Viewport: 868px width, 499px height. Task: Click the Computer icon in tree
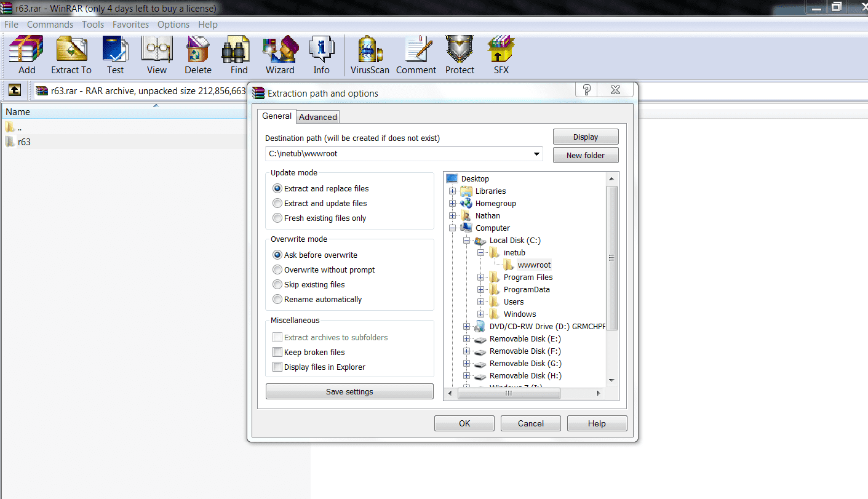click(466, 228)
